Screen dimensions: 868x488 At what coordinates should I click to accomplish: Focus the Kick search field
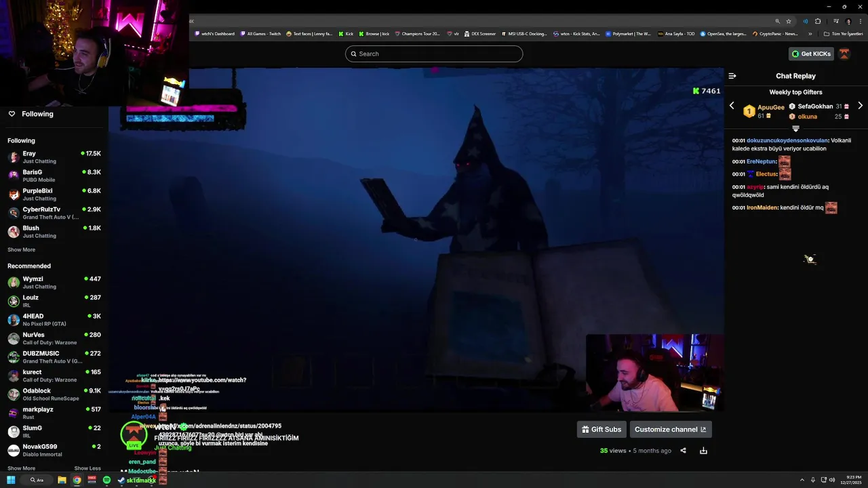pyautogui.click(x=434, y=54)
